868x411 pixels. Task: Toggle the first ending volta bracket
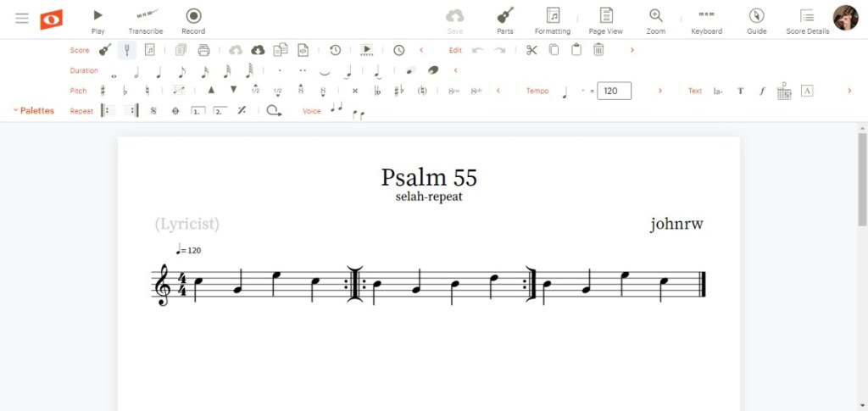pos(198,111)
